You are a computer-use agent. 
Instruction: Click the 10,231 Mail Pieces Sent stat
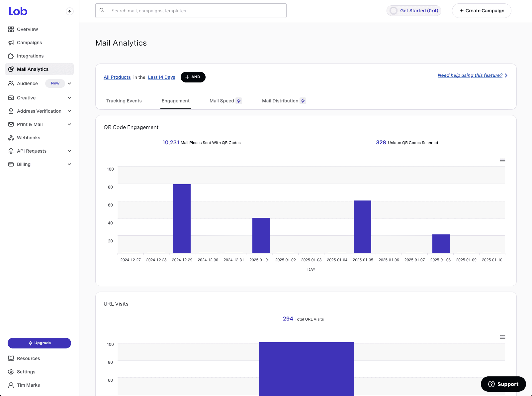[202, 143]
